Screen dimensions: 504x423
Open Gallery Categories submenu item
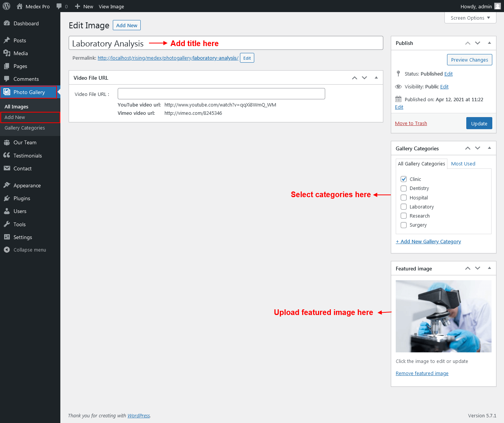pos(25,128)
